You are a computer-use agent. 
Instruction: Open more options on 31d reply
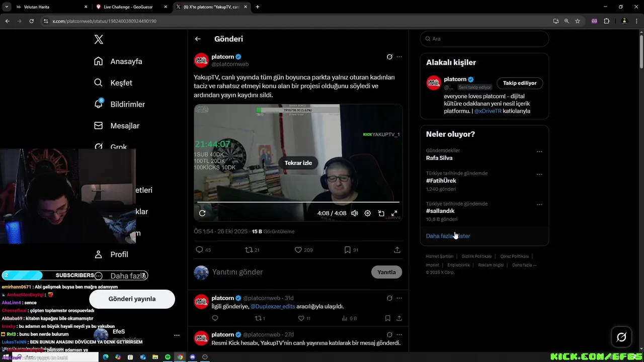point(399,298)
